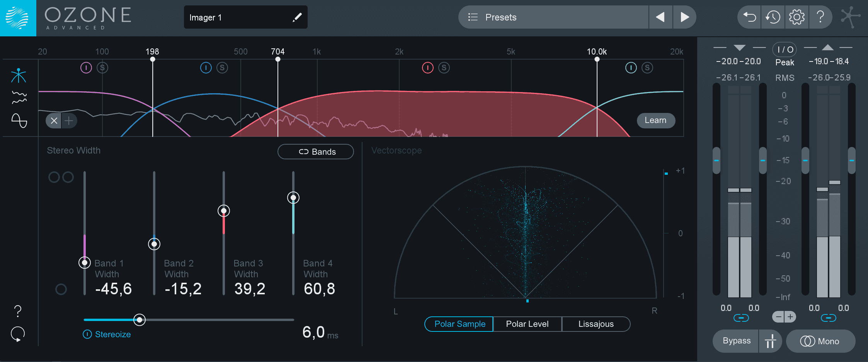The height and width of the screenshot is (362, 868).
Task: Click the Stereoize amount slider handle
Action: coord(140,320)
